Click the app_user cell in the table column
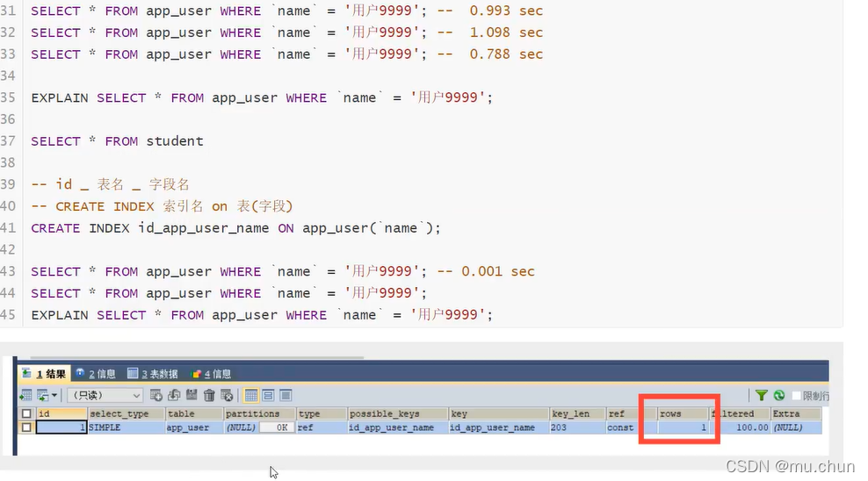This screenshot has height=481, width=868. tap(194, 427)
